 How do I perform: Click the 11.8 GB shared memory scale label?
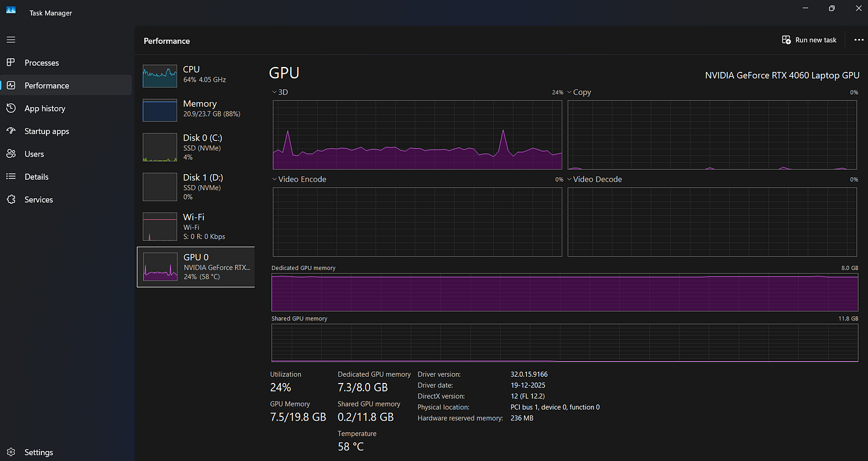(x=849, y=318)
